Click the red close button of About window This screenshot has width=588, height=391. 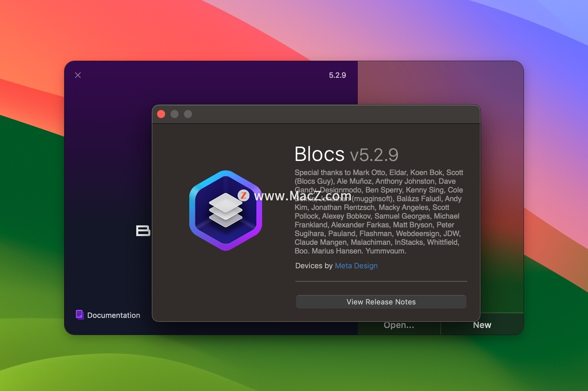161,114
